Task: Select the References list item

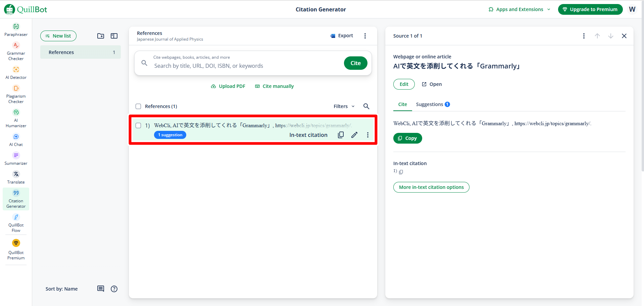Action: (81, 52)
